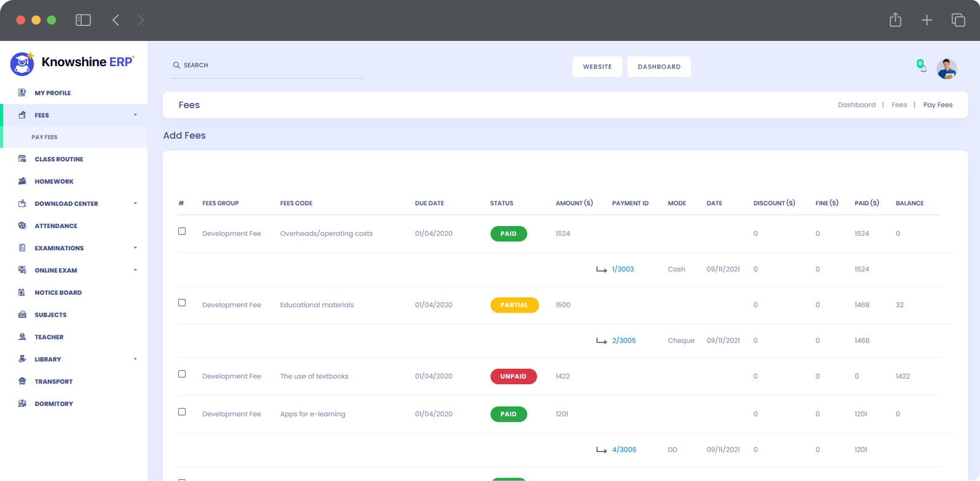Click the Transport bus icon

(x=22, y=381)
